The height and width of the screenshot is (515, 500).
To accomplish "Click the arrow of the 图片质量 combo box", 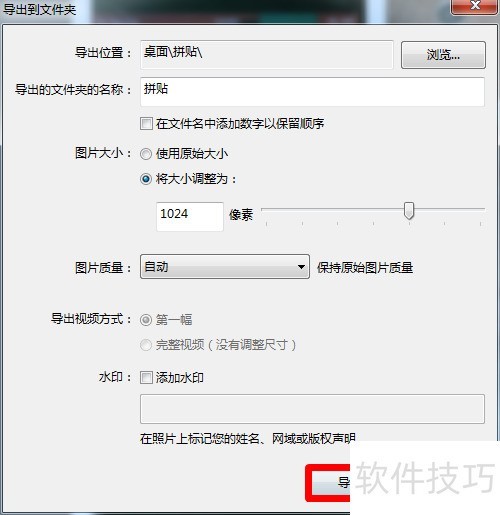I will click(x=301, y=267).
